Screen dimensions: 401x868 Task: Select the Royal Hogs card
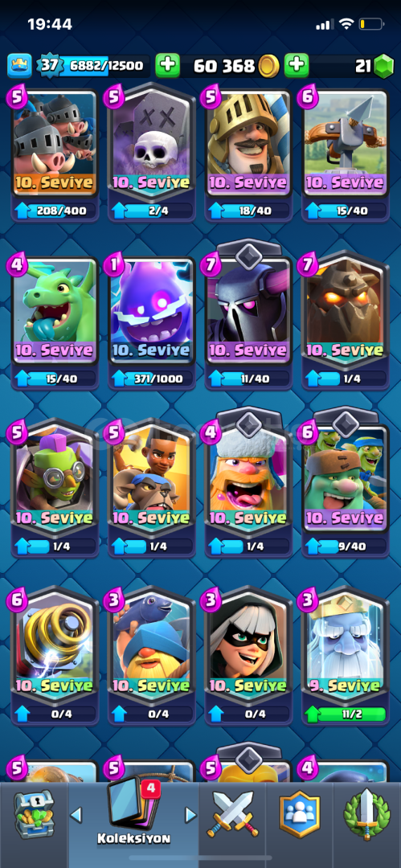pyautogui.click(x=55, y=143)
